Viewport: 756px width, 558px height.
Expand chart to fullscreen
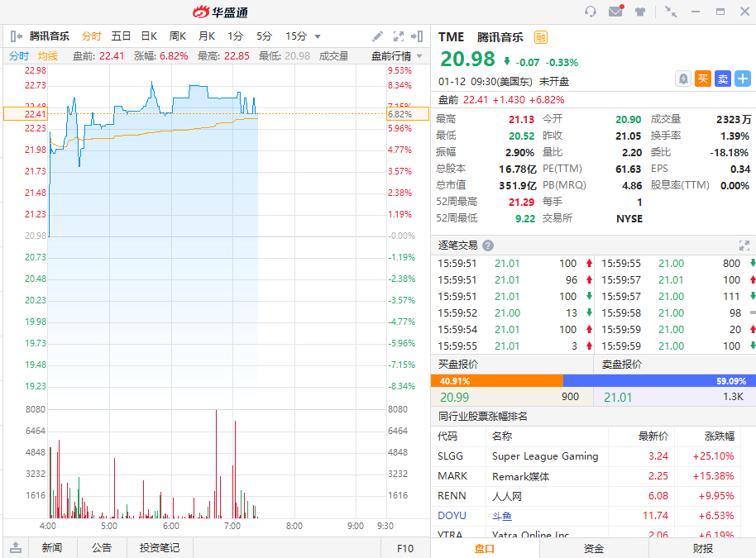click(x=398, y=36)
